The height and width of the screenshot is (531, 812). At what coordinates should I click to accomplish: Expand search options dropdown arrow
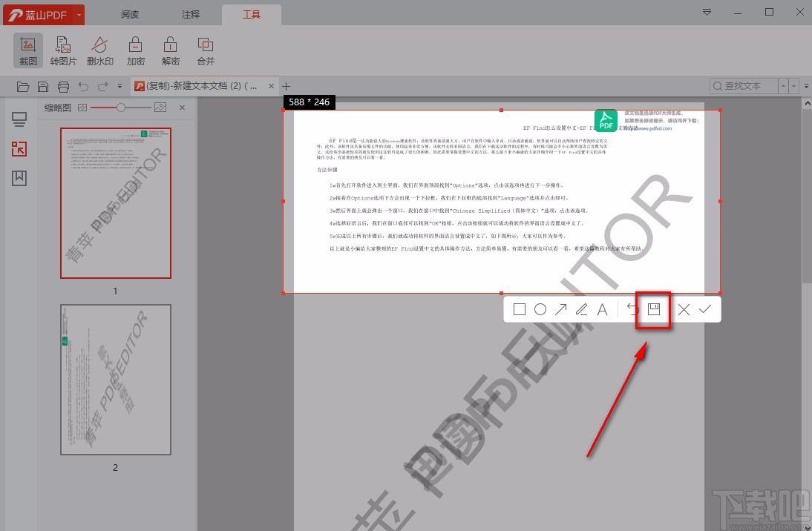tap(806, 86)
